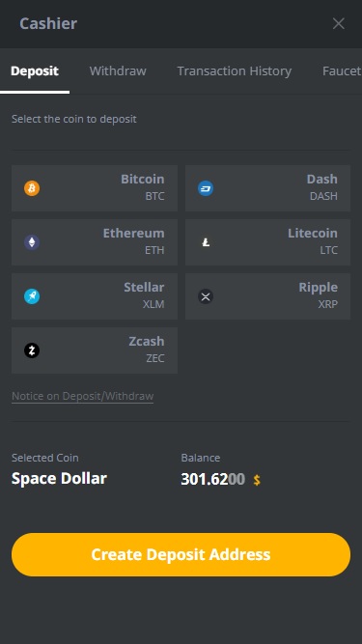Screen dimensions: 362x644
Task: Go to the Faucet tab
Action: (x=342, y=71)
